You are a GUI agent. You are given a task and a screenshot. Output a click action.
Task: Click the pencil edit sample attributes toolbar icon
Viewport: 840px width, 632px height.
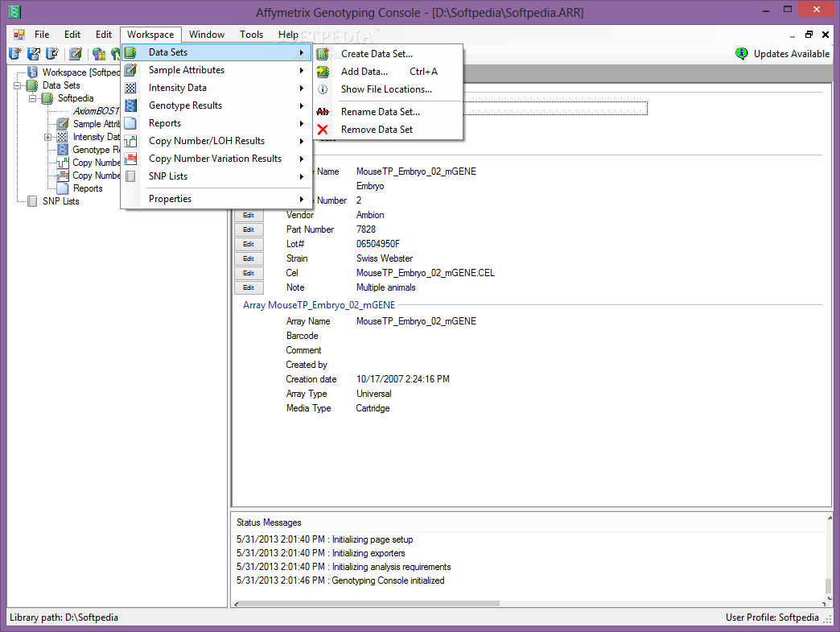pos(76,54)
